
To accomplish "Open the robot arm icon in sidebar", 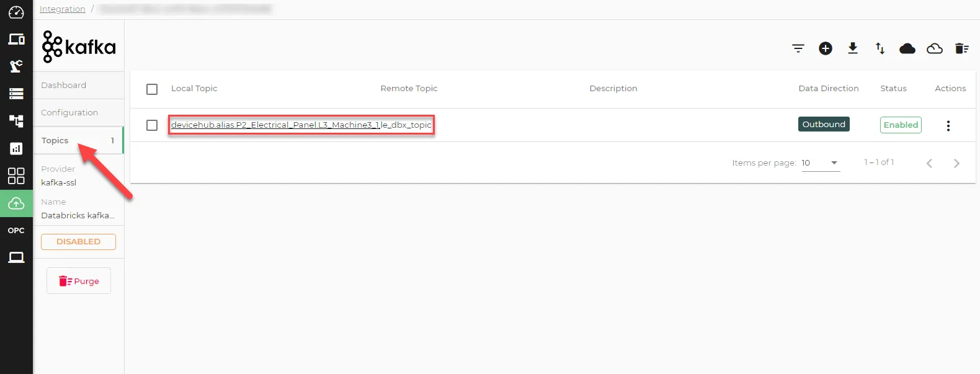I will (x=16, y=66).
